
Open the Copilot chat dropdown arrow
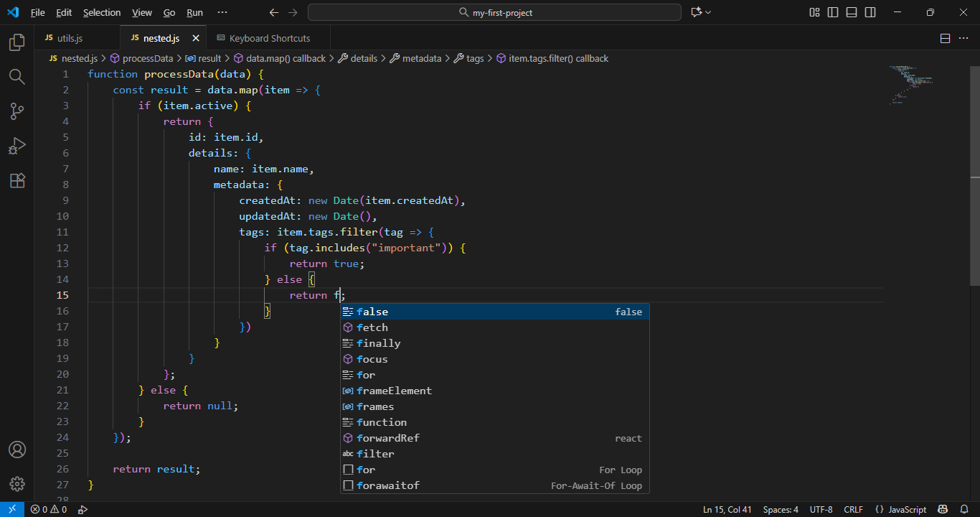coord(709,12)
